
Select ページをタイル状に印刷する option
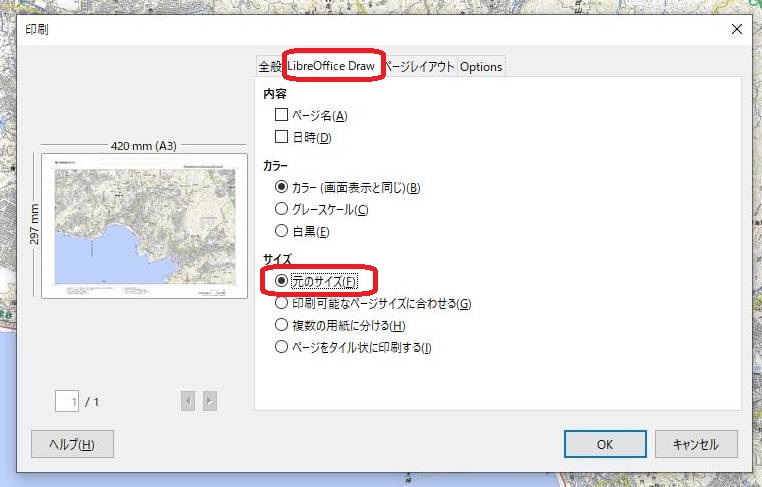coord(281,347)
